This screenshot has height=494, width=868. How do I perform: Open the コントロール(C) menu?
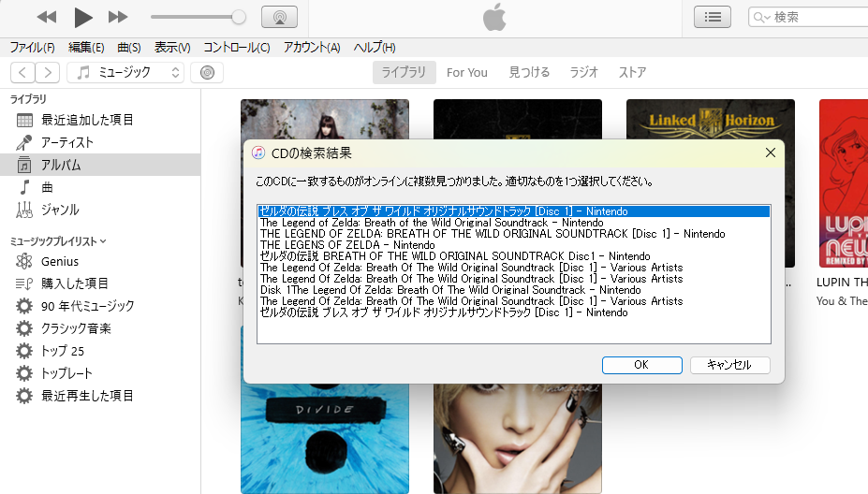[x=237, y=48]
